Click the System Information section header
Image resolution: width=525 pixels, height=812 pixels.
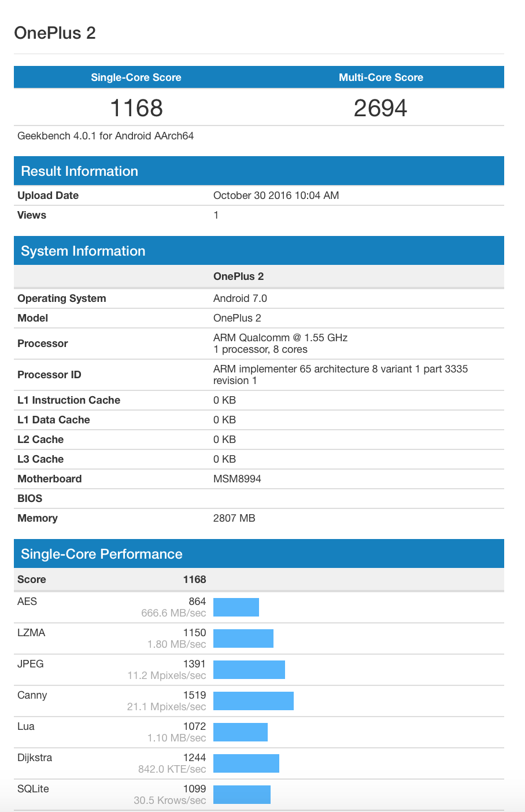click(83, 251)
